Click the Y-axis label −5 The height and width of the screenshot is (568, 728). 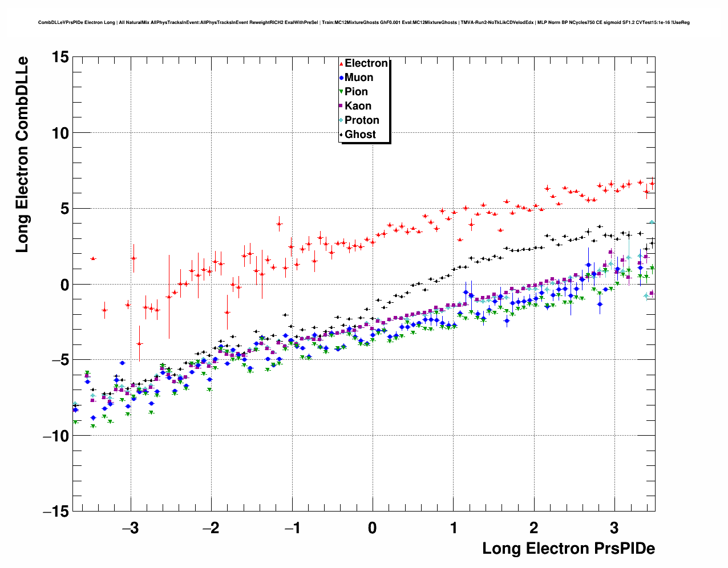pos(59,360)
